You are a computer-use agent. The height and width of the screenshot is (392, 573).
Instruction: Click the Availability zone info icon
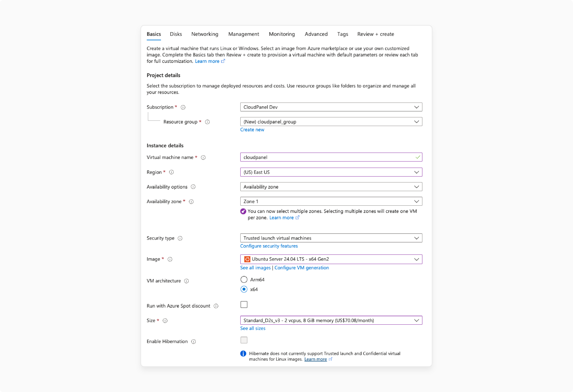[x=191, y=202]
